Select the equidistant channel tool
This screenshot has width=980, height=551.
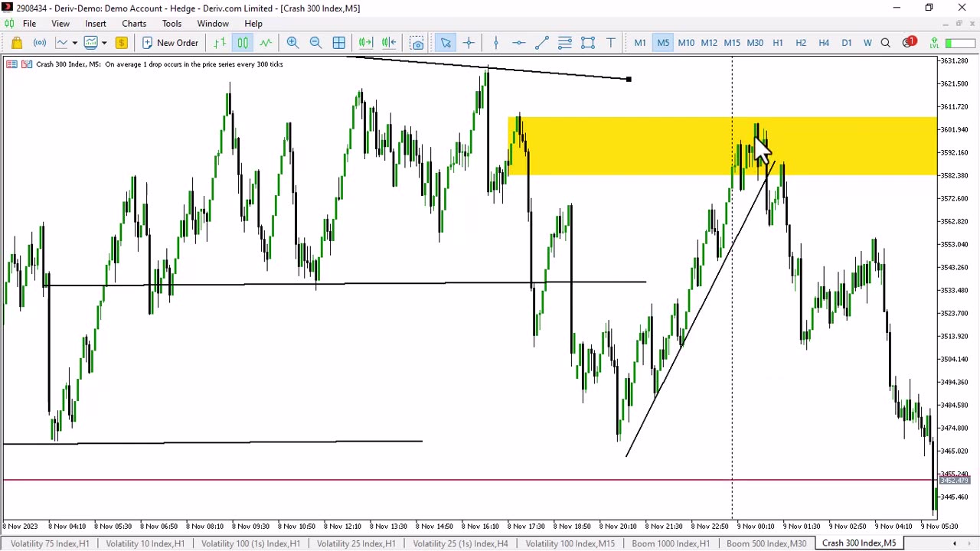(x=565, y=43)
